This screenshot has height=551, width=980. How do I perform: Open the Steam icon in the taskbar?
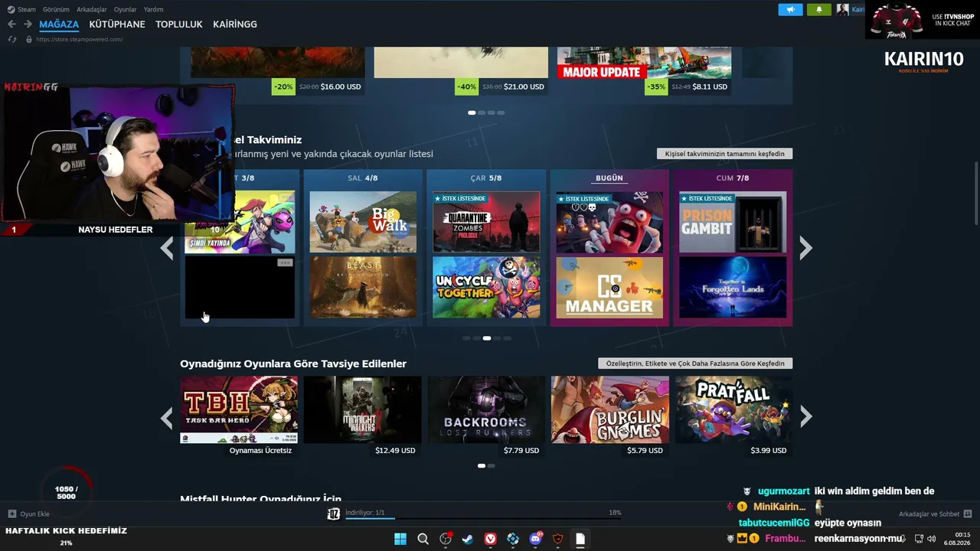click(x=468, y=539)
